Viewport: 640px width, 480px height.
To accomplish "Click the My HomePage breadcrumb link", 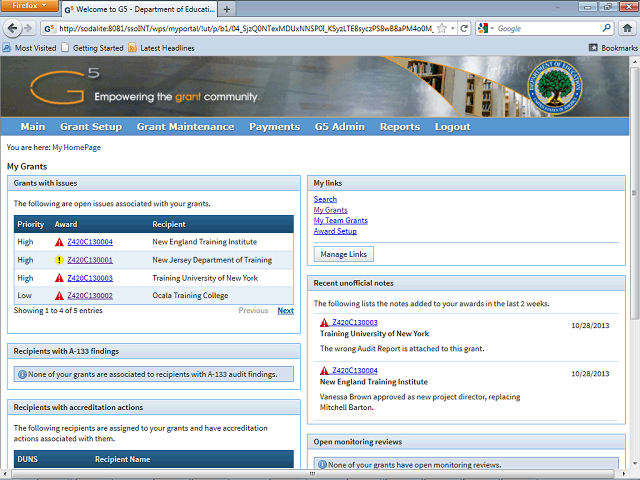I will coord(76,147).
